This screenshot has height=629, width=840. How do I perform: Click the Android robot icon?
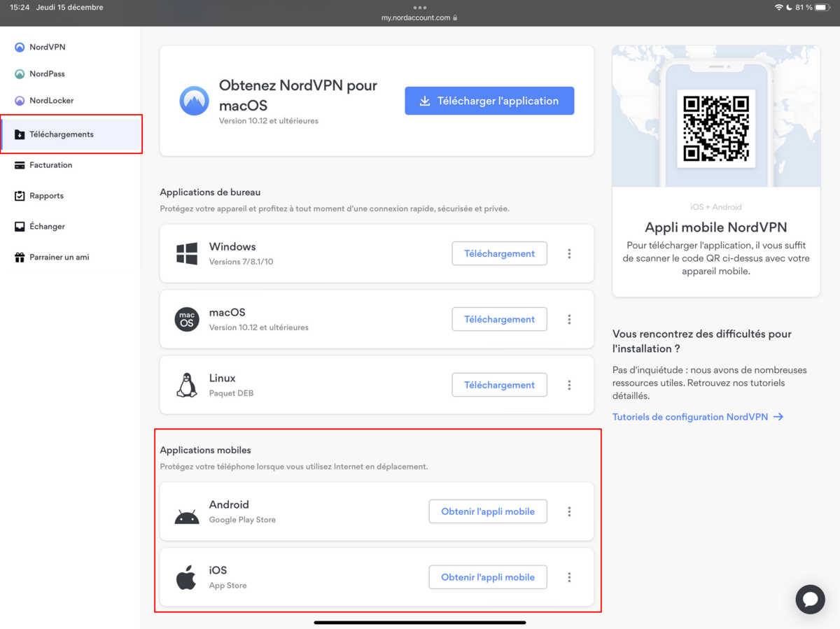pyautogui.click(x=187, y=517)
